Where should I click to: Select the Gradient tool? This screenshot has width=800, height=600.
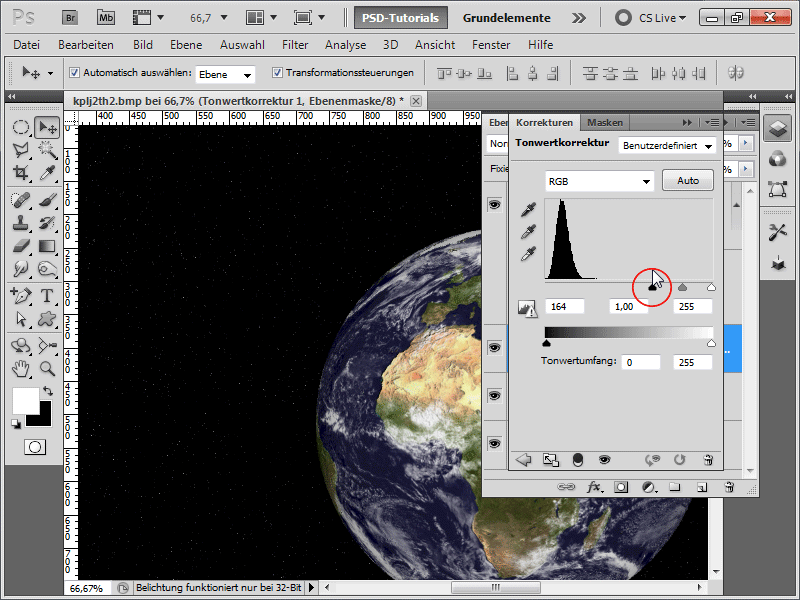point(47,246)
